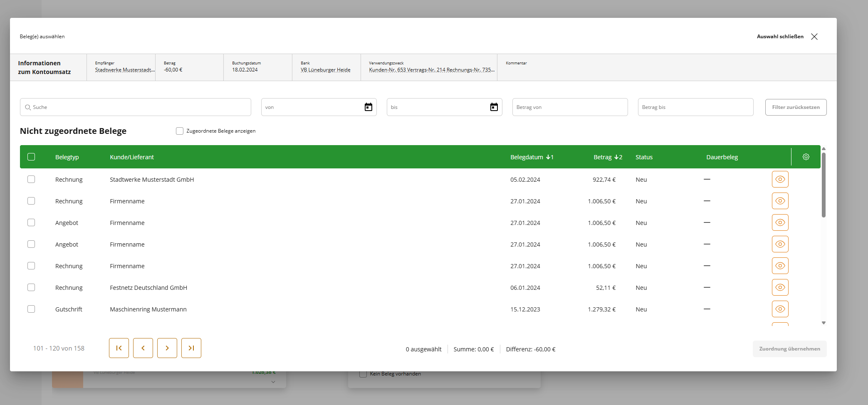Tick the Festnetz Deutschland GmbH row checkbox
Viewport: 868px width, 405px height.
[31, 287]
